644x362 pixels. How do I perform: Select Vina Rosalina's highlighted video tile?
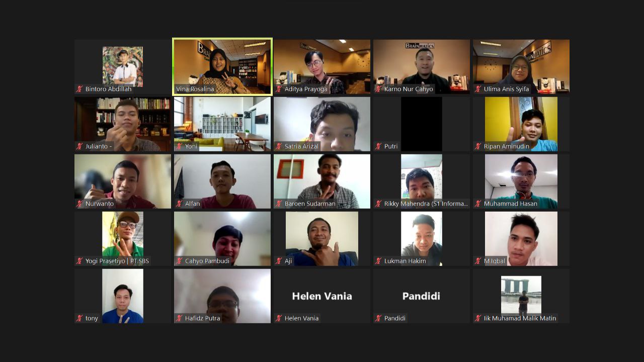pos(222,67)
